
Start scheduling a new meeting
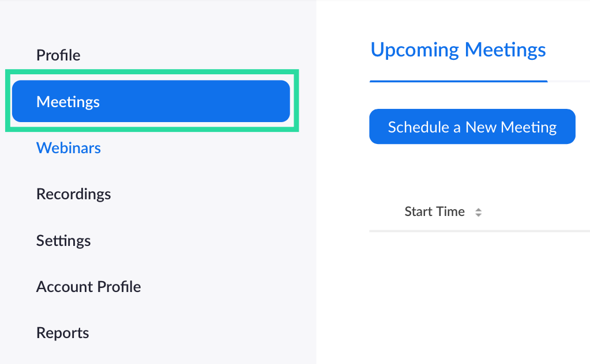coord(472,127)
